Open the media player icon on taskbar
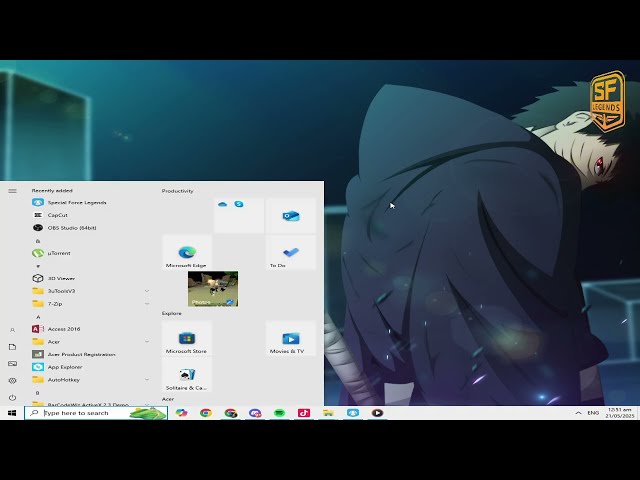The image size is (640, 480). (x=378, y=413)
